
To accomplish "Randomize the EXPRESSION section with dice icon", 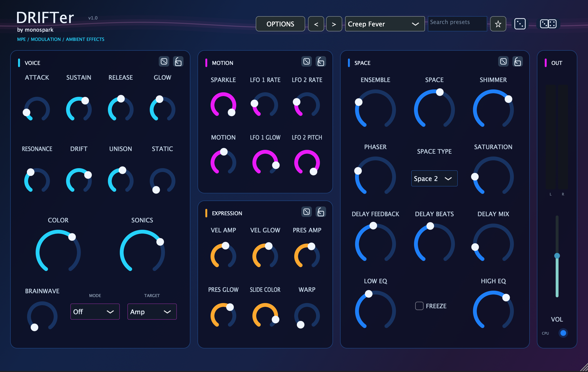I will [x=306, y=212].
